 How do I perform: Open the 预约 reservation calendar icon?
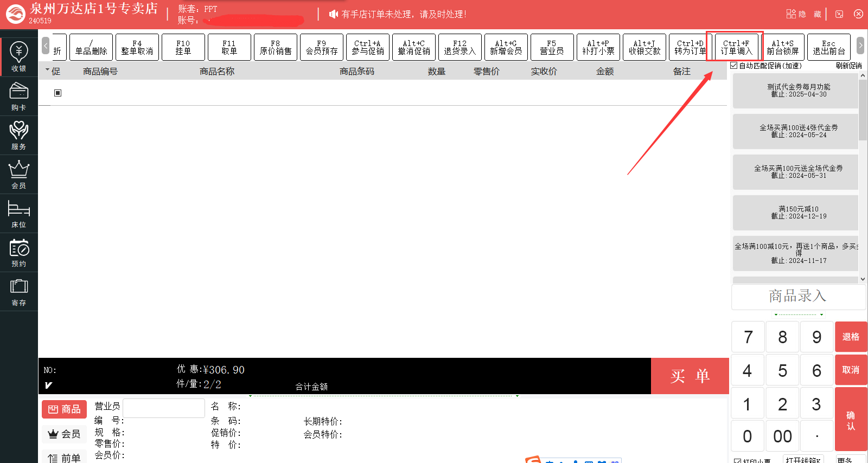point(19,253)
